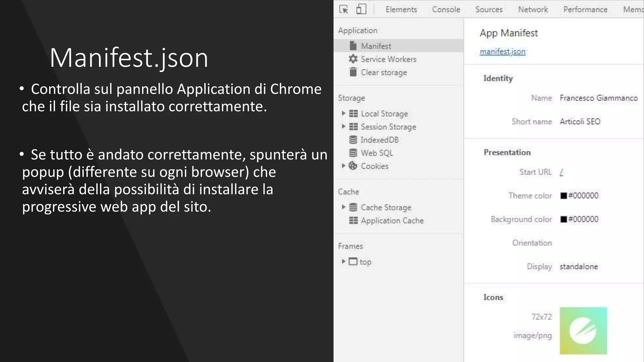Open the Performance tab

585,9
